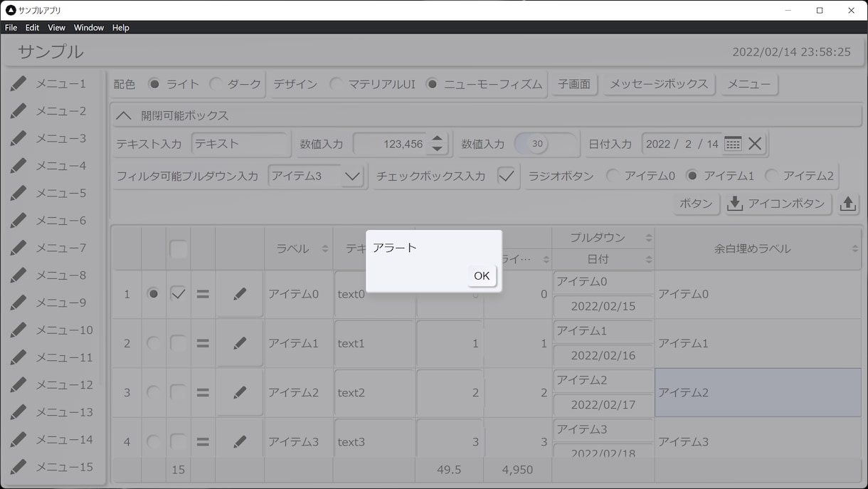Collapse the 開閉可能ボックス section

(x=124, y=115)
